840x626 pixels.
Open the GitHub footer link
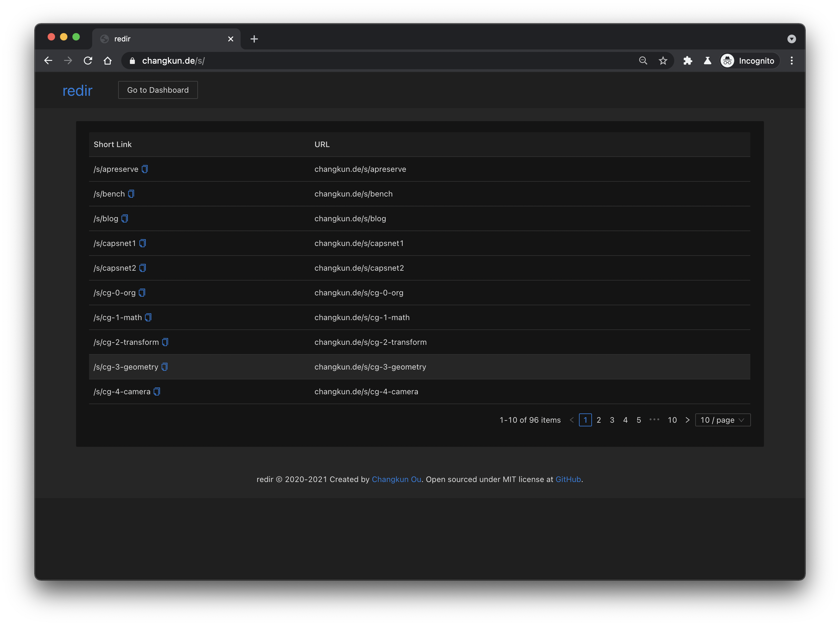pyautogui.click(x=568, y=479)
